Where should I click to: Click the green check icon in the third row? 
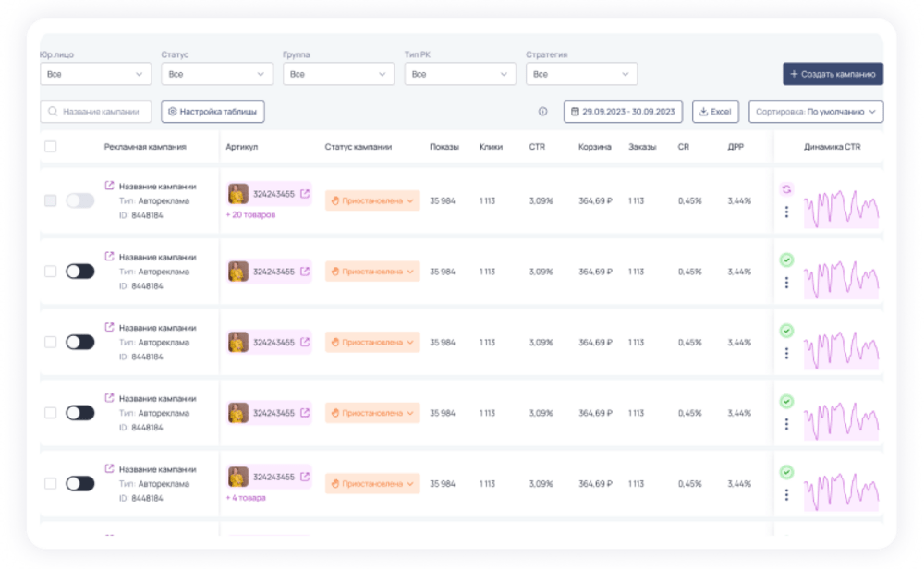point(786,331)
